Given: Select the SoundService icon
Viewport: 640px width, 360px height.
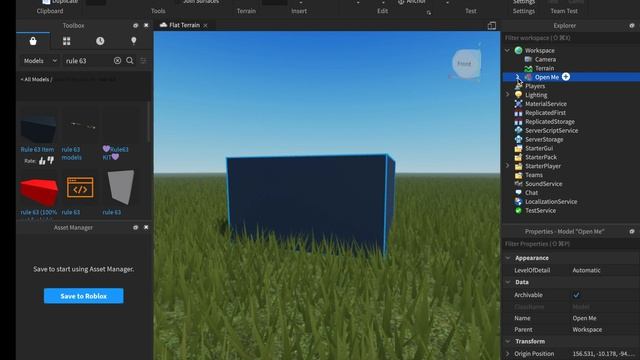Looking at the screenshot, I should click(518, 184).
